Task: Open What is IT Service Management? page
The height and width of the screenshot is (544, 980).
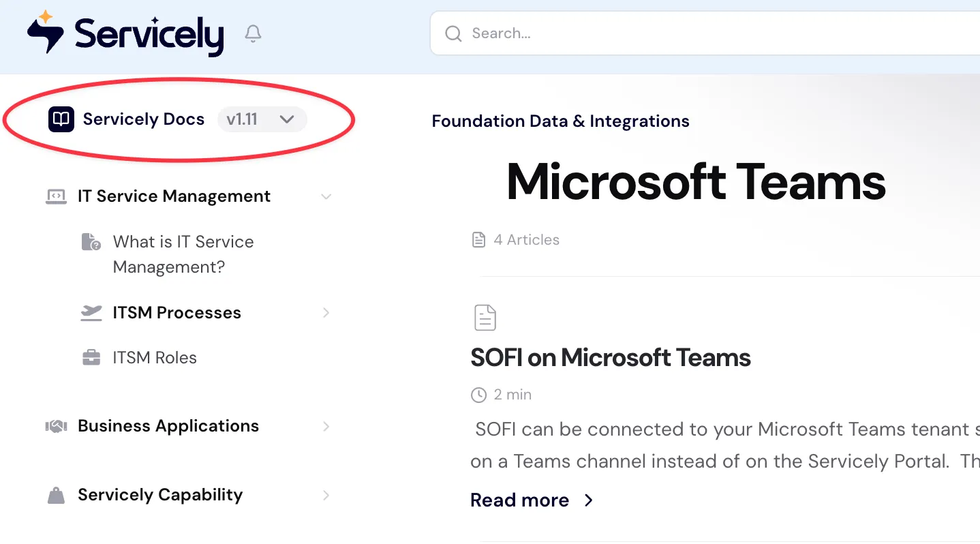Action: 183,254
